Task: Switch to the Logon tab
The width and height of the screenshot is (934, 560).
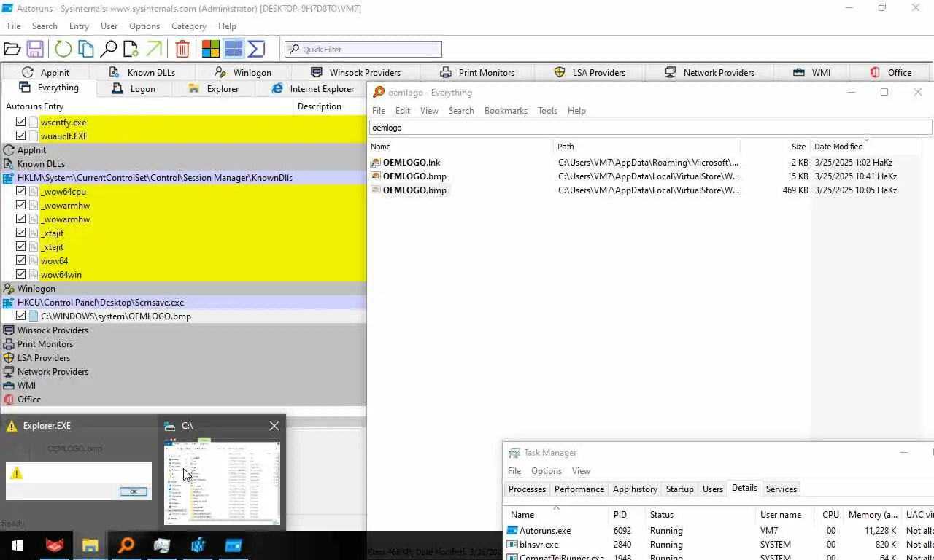Action: [134, 88]
